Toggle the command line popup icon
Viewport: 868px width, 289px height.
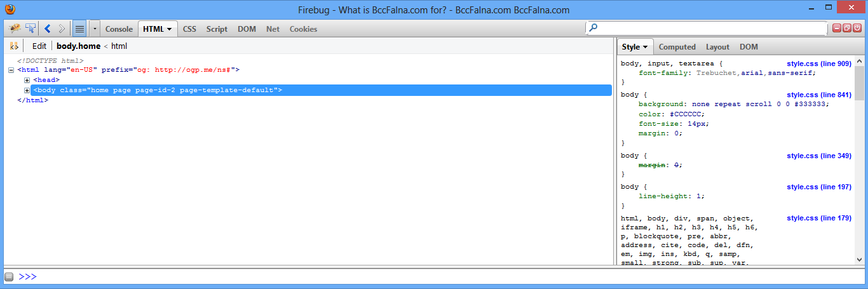coord(79,29)
